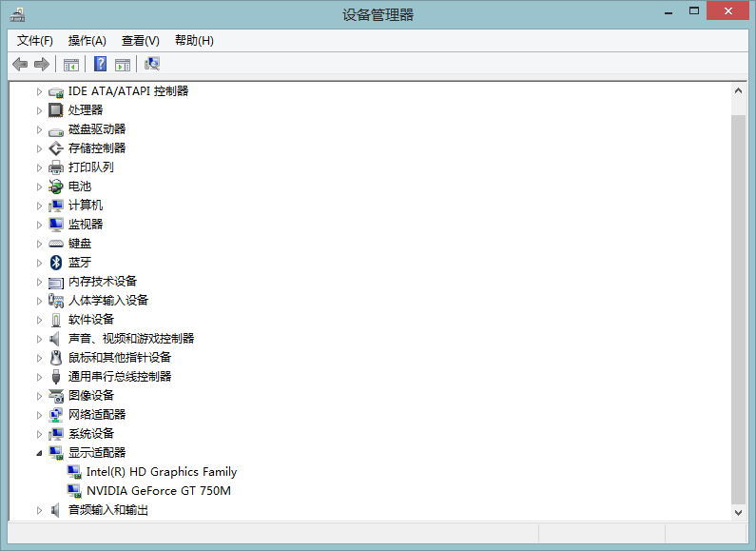Click the show/hide action pane toolbar icon
Viewport: 756px width, 551px height.
123,64
